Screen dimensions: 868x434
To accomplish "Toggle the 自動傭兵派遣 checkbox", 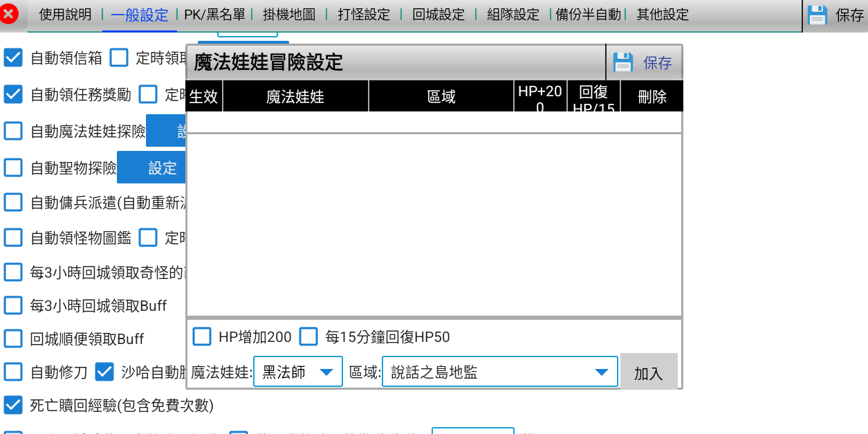I will coord(13,202).
